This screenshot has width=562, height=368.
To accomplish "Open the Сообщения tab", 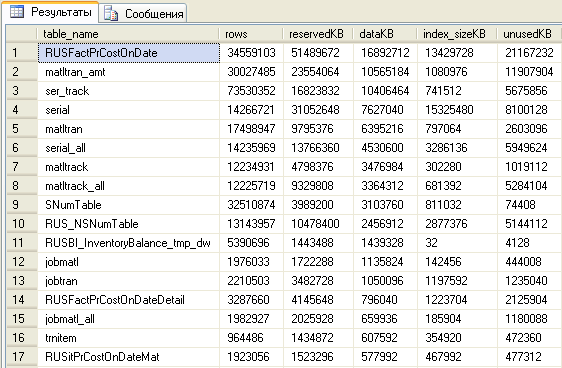I will tap(143, 14).
